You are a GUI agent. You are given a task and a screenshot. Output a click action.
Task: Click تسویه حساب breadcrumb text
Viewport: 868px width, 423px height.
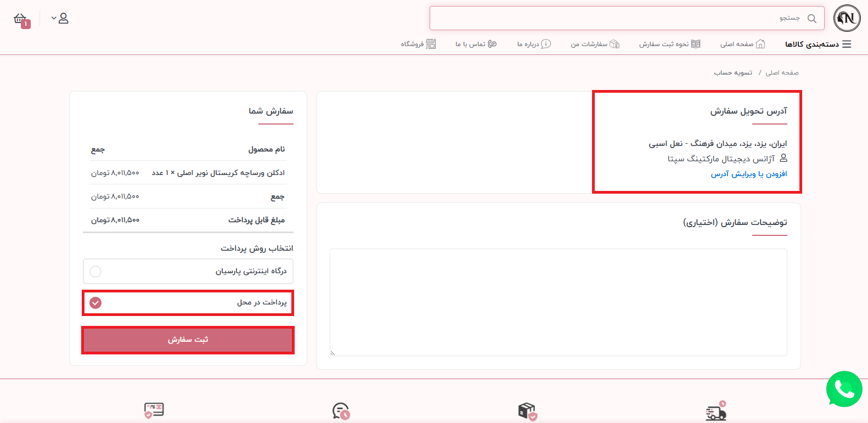[x=733, y=72]
